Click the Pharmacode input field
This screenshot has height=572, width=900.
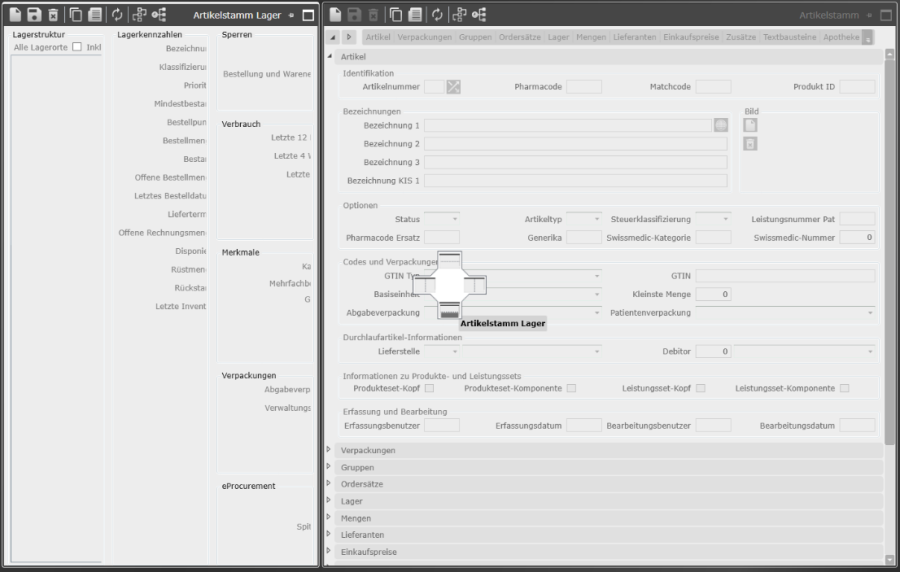click(x=584, y=87)
